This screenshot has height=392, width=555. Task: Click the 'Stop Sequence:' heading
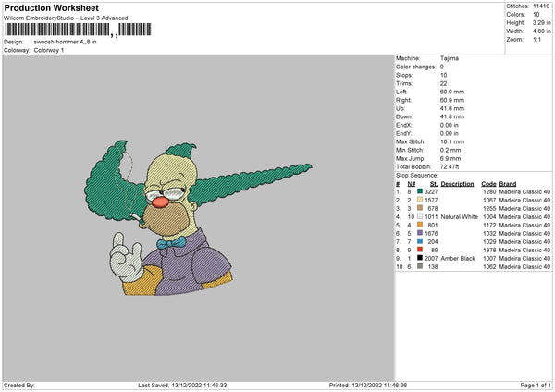[x=416, y=176]
